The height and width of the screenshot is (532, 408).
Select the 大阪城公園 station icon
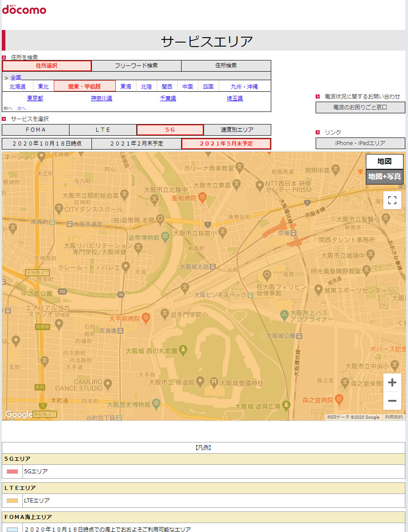[299, 336]
